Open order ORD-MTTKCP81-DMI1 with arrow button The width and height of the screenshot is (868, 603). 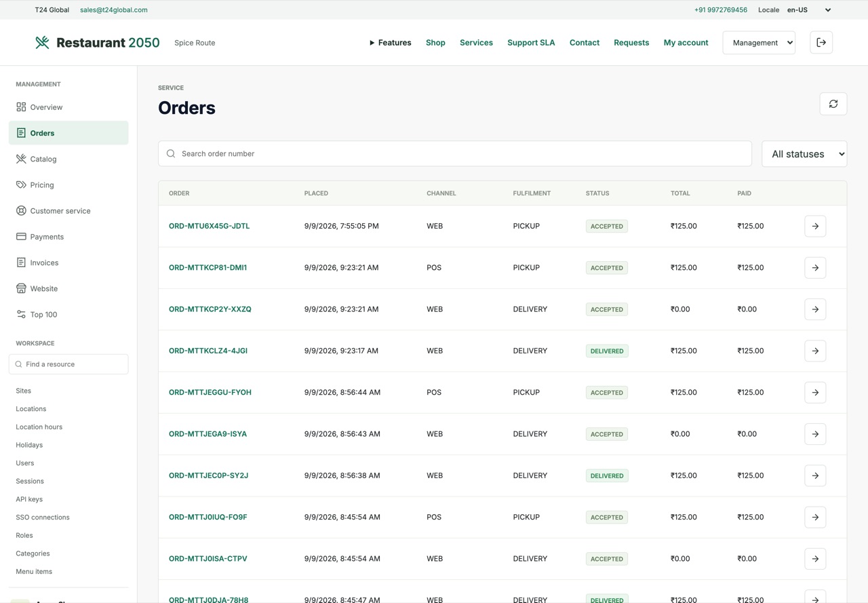point(815,268)
